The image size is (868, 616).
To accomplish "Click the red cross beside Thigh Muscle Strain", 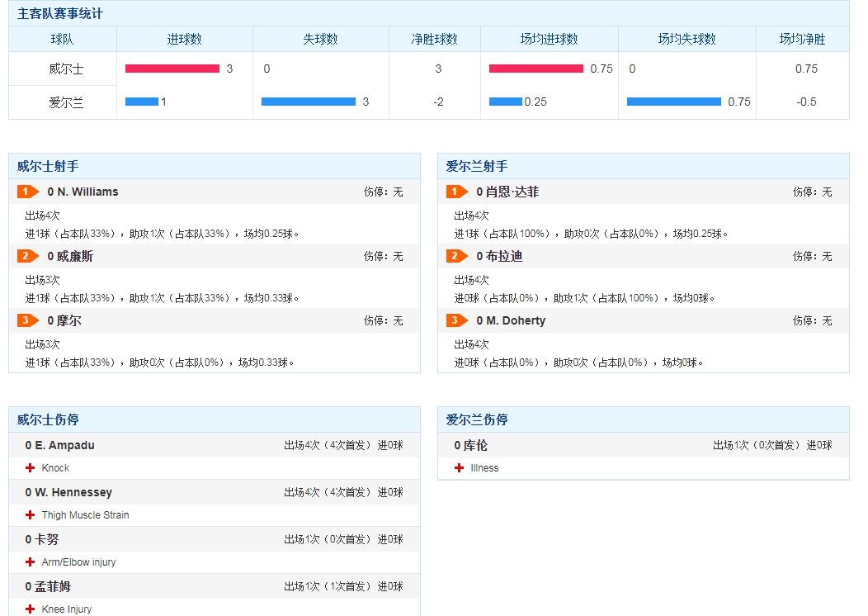I will [x=31, y=515].
